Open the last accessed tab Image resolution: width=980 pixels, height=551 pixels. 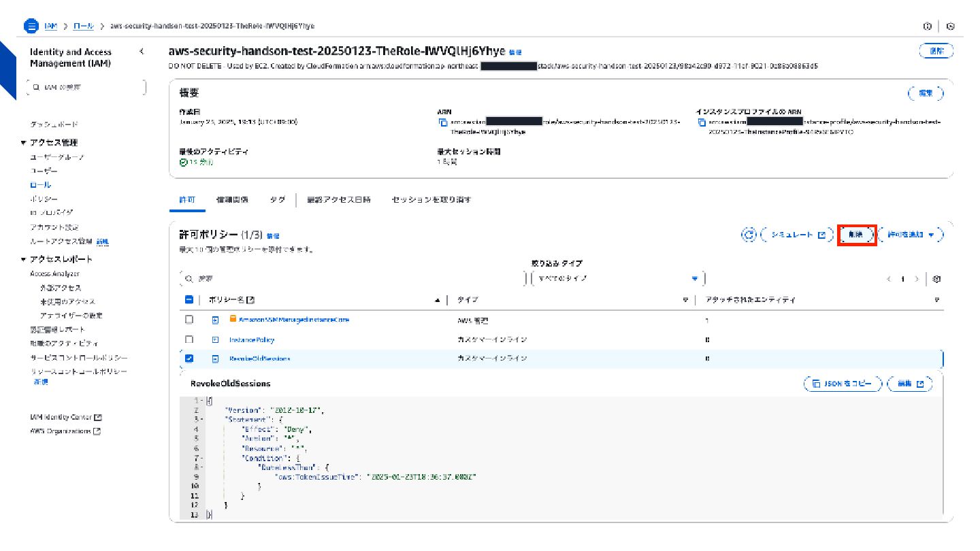click(x=339, y=200)
